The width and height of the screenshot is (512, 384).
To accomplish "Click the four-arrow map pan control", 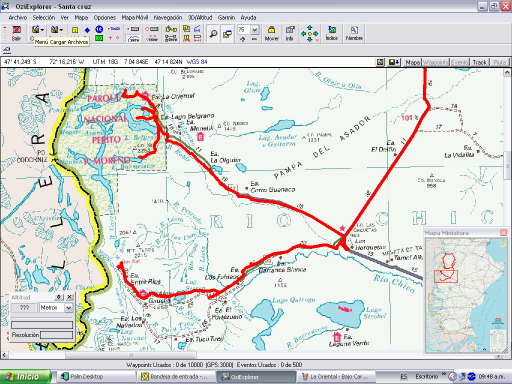I will click(310, 33).
